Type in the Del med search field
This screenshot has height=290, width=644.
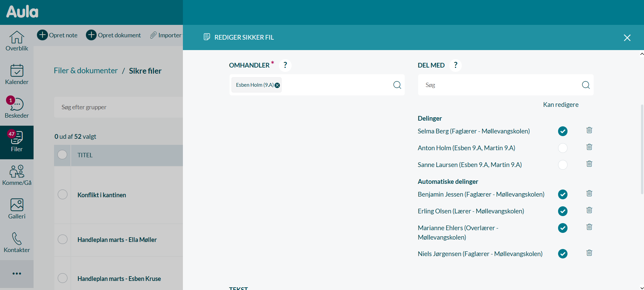(x=500, y=85)
